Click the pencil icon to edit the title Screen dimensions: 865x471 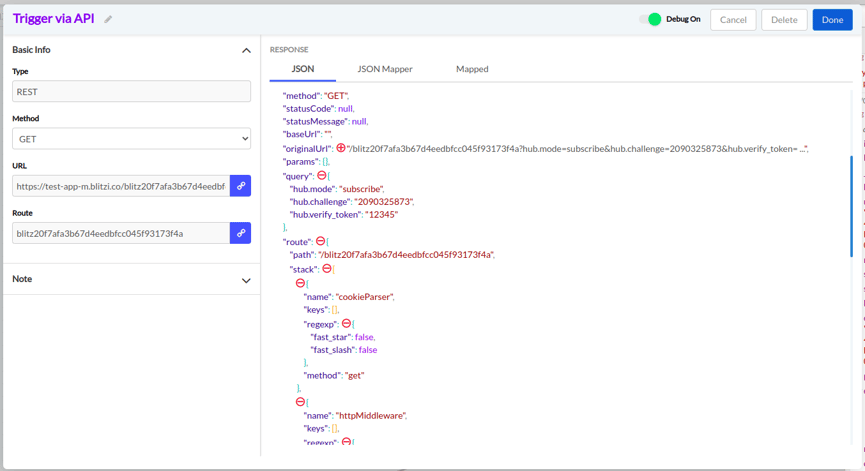108,19
